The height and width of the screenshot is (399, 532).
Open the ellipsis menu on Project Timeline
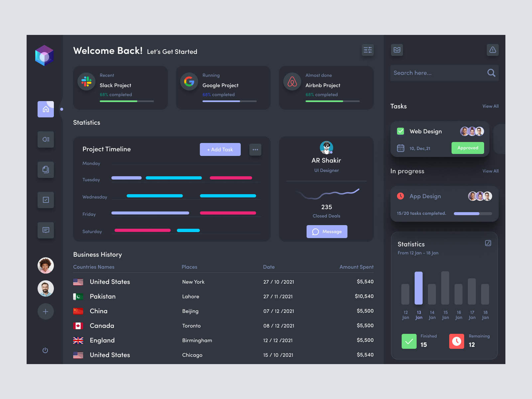[x=255, y=150]
